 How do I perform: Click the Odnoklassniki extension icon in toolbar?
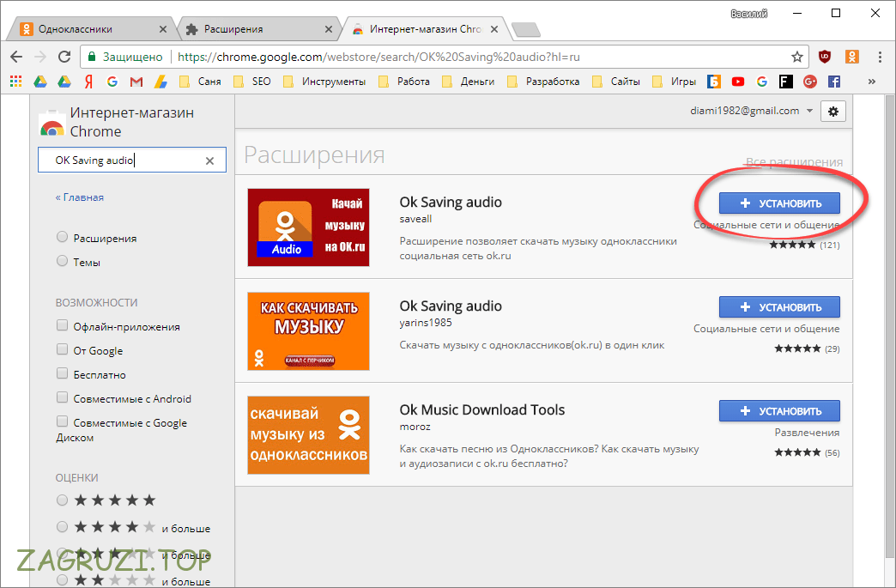point(851,57)
